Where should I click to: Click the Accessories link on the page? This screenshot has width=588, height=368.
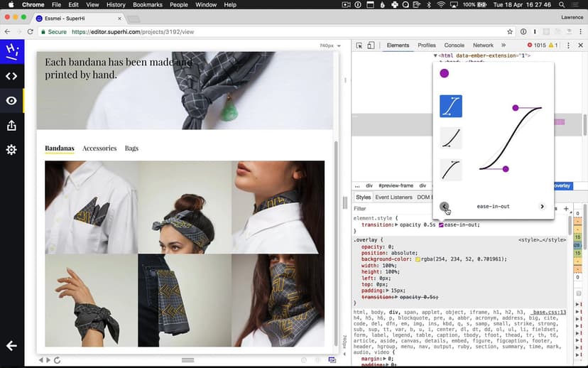pyautogui.click(x=99, y=148)
